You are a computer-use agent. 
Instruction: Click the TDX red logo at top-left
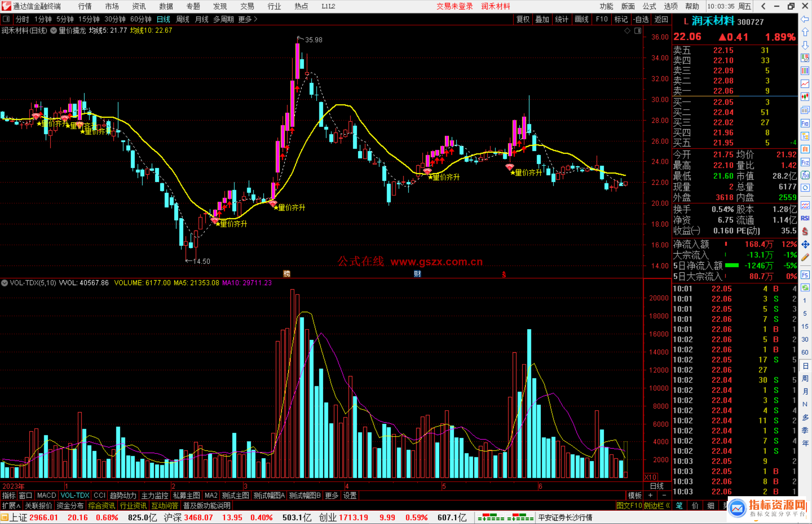(6, 6)
